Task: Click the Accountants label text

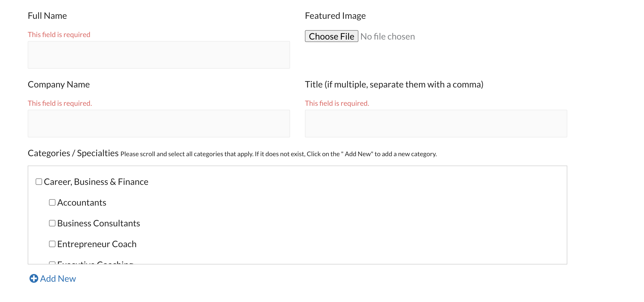Action: click(x=81, y=202)
